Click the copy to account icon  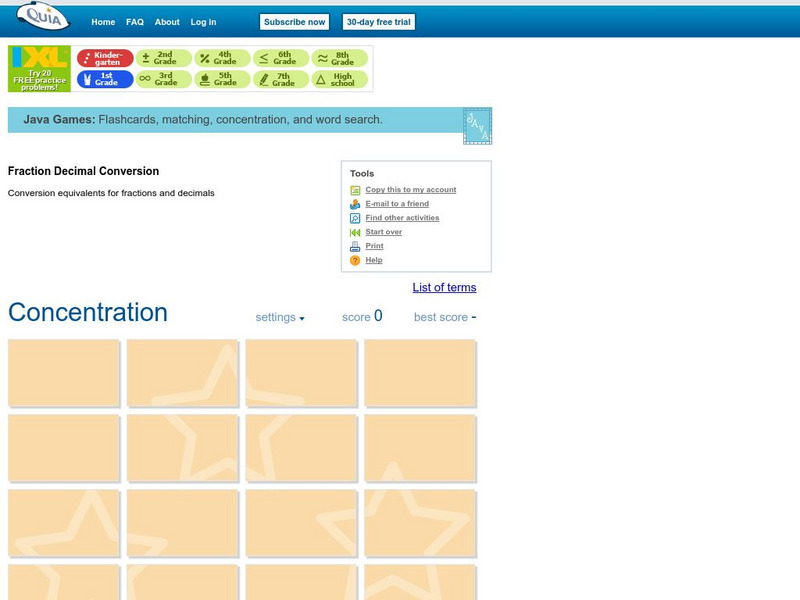click(355, 190)
